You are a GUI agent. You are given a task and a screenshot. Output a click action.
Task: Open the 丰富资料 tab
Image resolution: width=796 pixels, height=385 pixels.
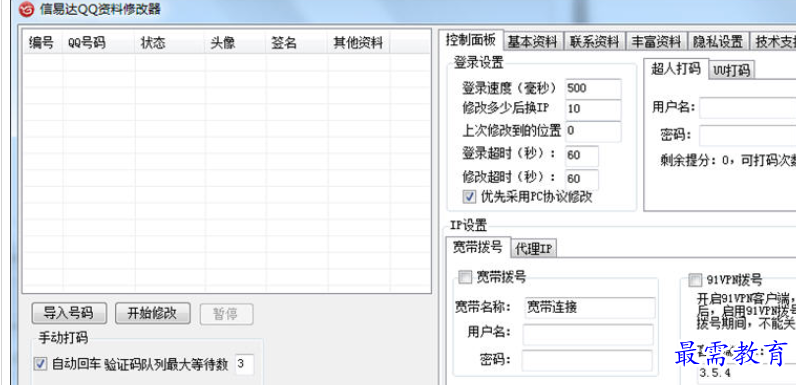point(656,41)
